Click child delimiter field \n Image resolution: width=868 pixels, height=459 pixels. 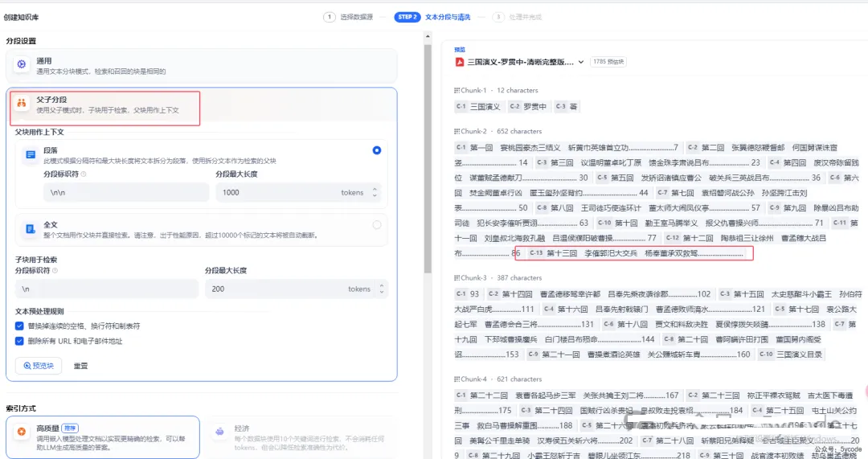click(107, 289)
